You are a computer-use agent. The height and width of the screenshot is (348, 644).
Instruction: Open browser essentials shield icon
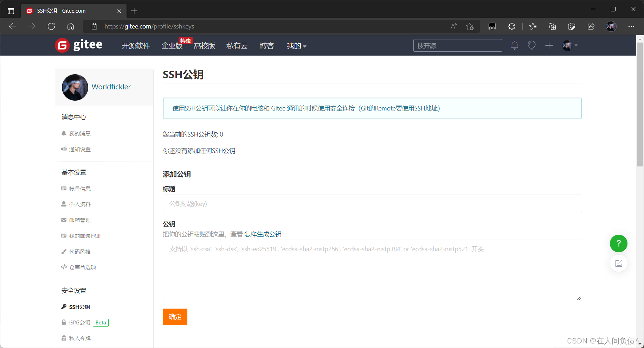[x=572, y=26]
